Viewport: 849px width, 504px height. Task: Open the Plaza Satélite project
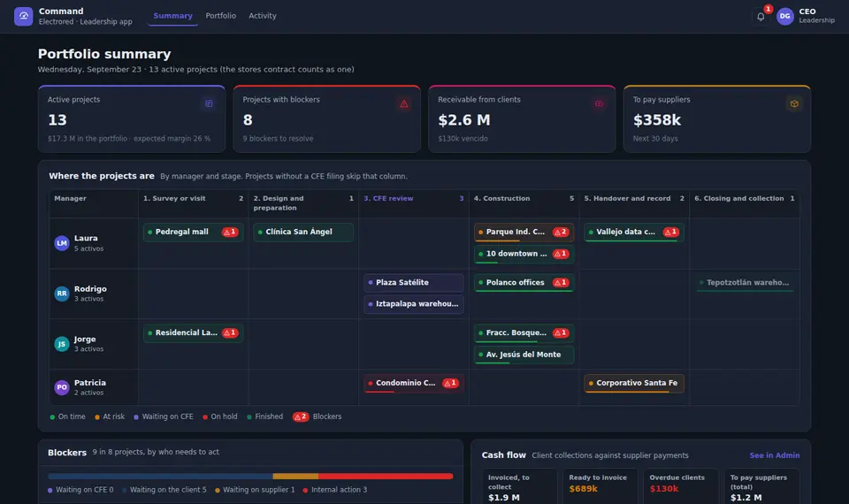point(414,283)
